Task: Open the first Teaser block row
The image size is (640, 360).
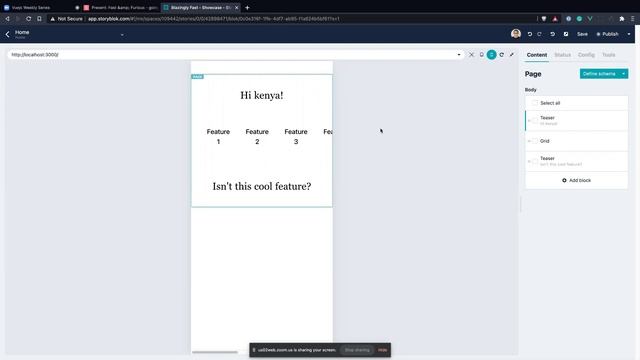Action: tap(576, 120)
